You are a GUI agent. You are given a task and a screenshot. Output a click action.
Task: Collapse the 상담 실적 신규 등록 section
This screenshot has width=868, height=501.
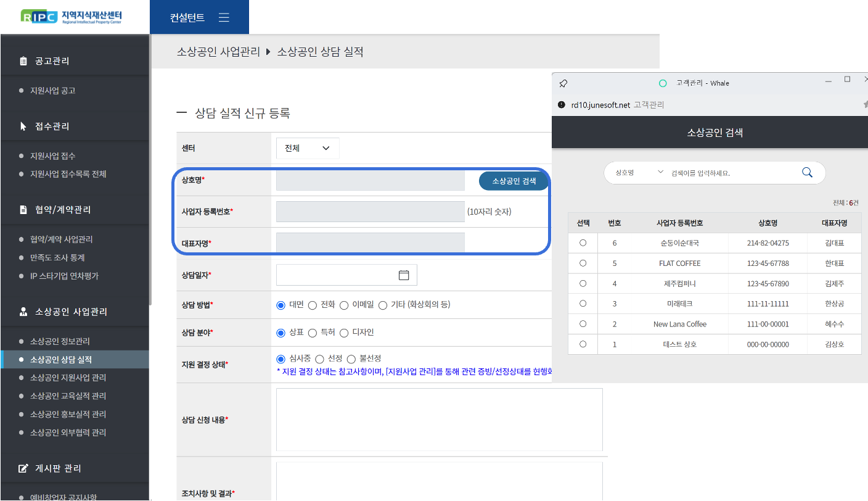[181, 113]
